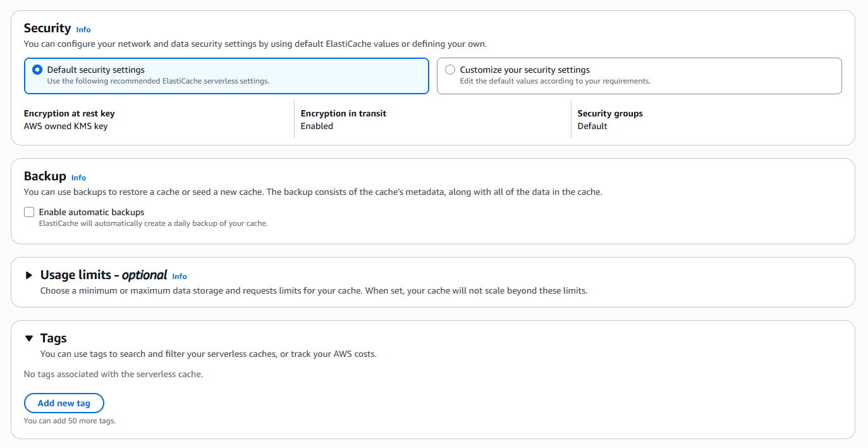Click the Encryption in transit Enabled value

pos(317,126)
